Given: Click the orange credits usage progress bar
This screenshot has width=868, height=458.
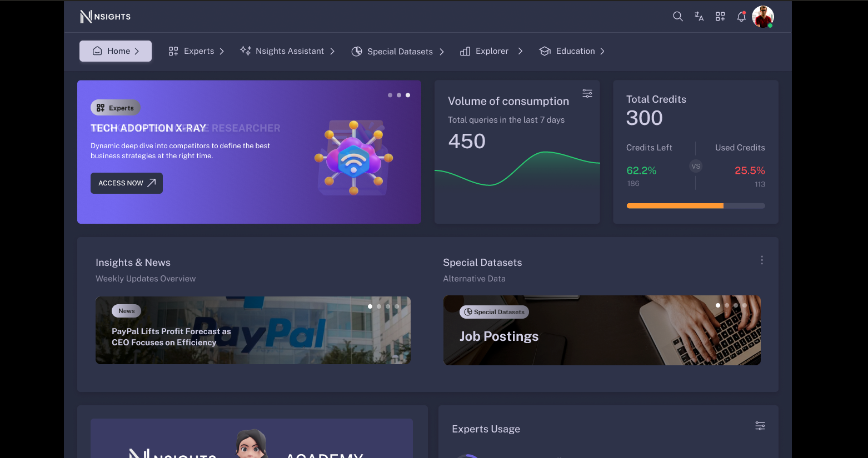Looking at the screenshot, I should click(x=675, y=206).
